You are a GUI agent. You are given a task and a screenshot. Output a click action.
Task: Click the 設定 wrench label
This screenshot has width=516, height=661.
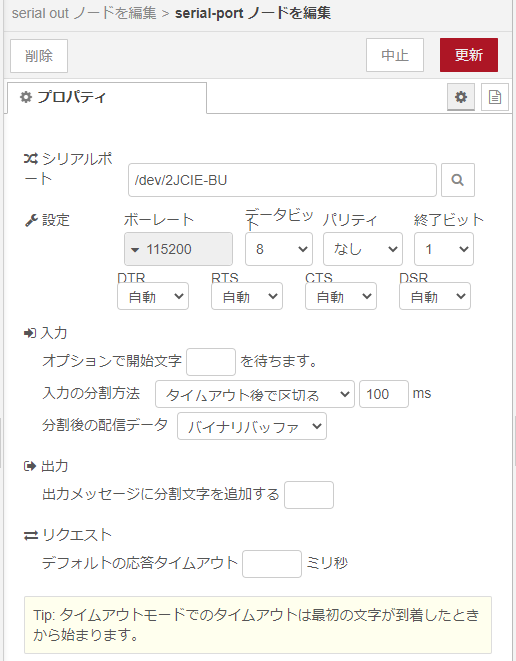pos(47,220)
